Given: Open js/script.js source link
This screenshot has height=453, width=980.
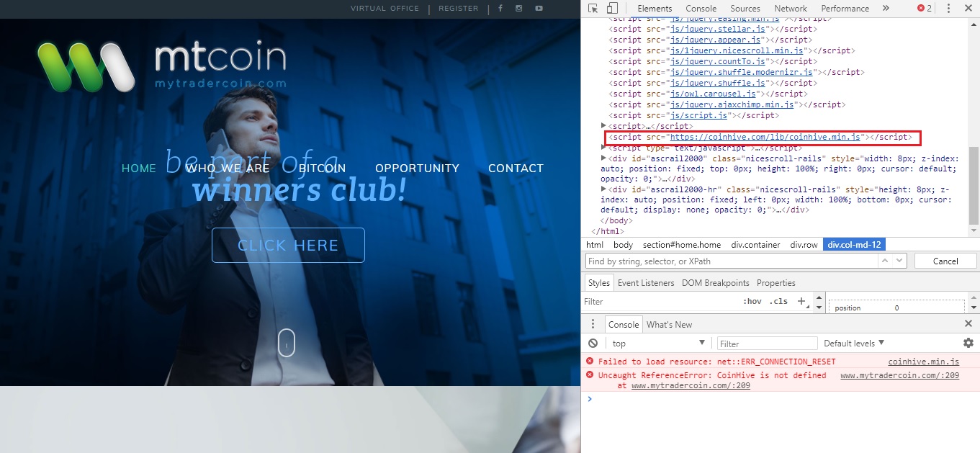Looking at the screenshot, I should click(698, 115).
